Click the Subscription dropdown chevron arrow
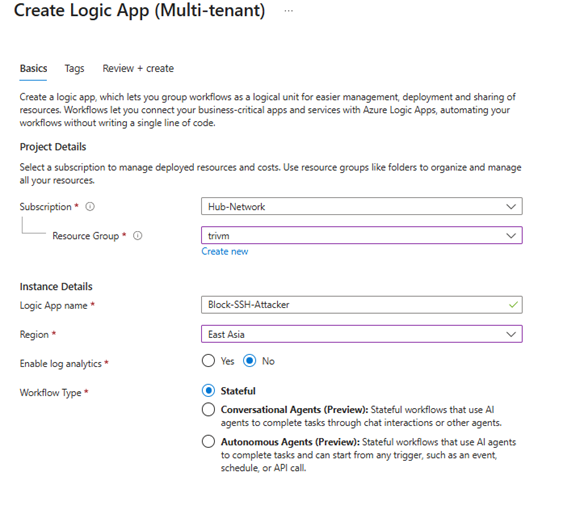The width and height of the screenshot is (584, 510). (x=511, y=206)
